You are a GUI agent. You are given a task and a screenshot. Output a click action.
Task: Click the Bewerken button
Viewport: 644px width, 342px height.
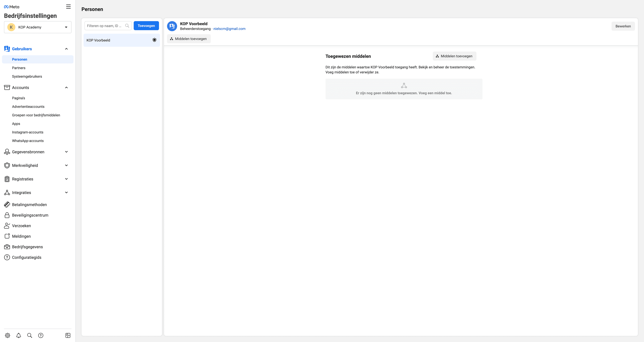click(623, 26)
